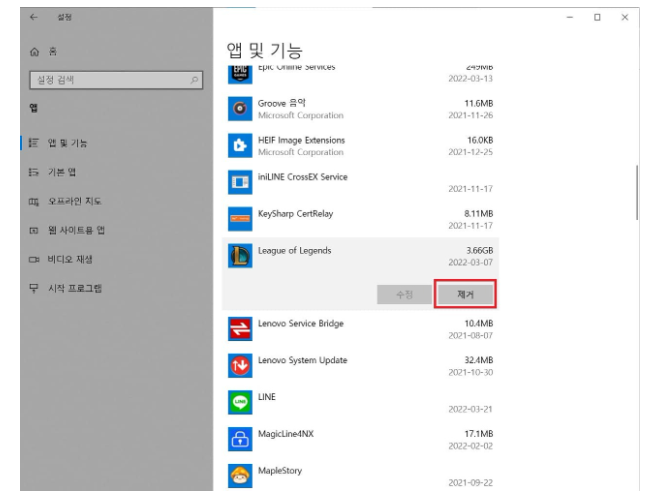Click the 앱 및 기능 page heading
This screenshot has width=655, height=501.
tap(264, 51)
